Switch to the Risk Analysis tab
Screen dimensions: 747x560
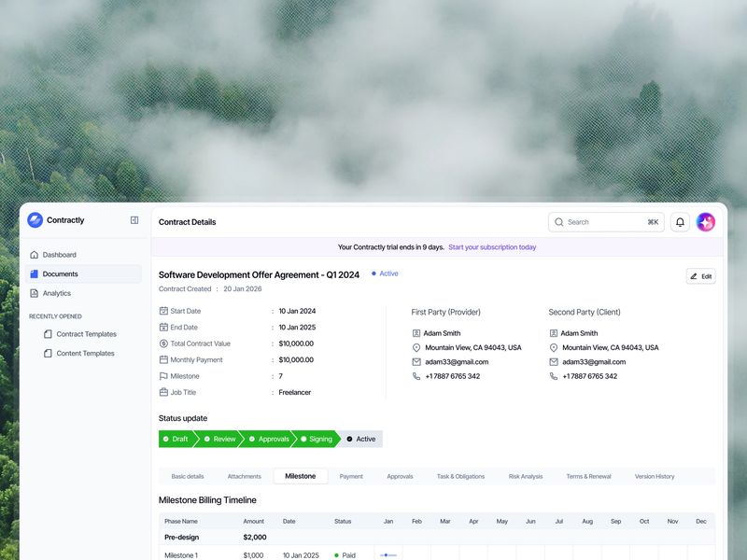[526, 476]
